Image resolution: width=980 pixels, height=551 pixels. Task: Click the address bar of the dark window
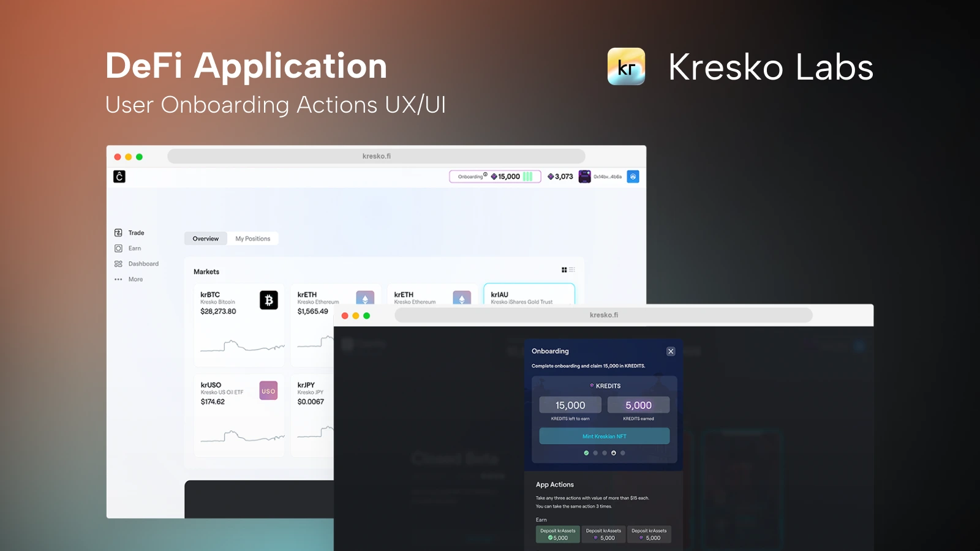click(x=603, y=315)
